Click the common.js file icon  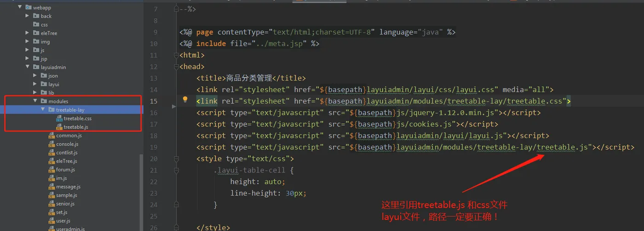[x=52, y=135]
